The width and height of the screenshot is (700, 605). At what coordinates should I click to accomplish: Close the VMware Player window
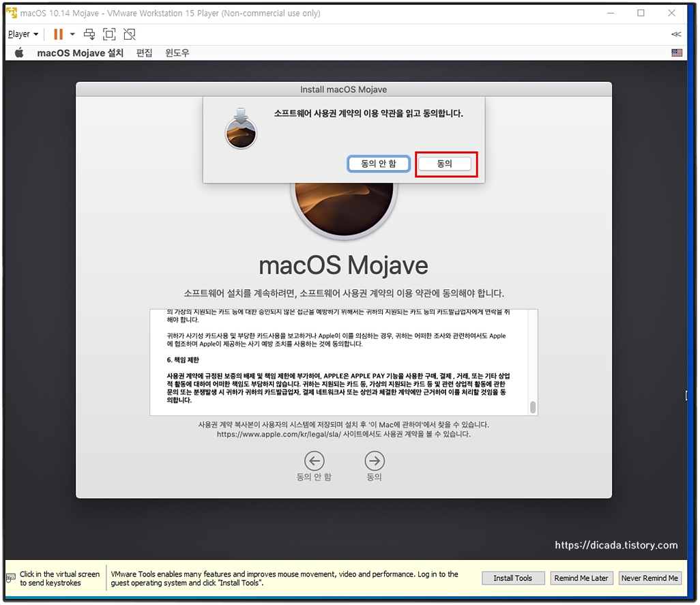pyautogui.click(x=671, y=13)
